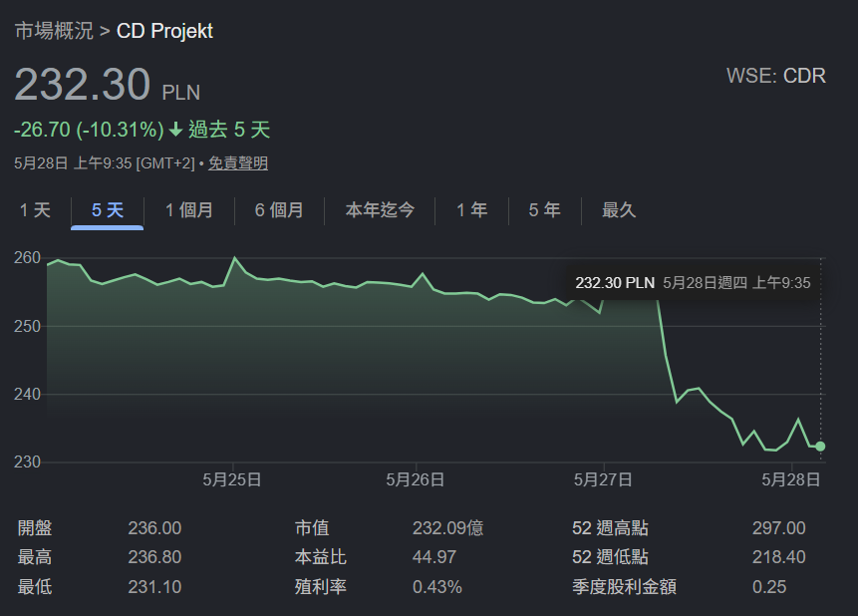The width and height of the screenshot is (858, 616).
Task: Select the 5 年 chart range
Action: click(544, 210)
